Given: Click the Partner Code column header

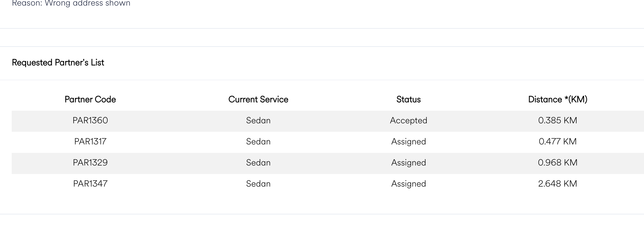Looking at the screenshot, I should tap(90, 100).
